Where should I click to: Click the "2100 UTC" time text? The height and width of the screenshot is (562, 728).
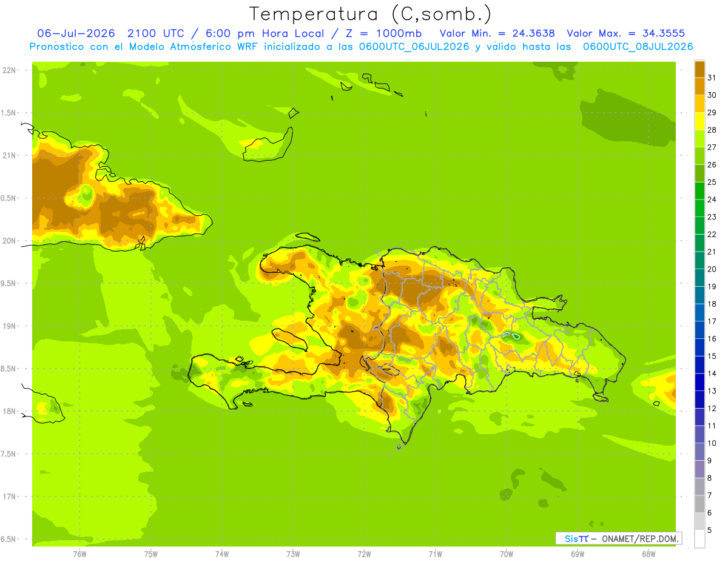(155, 33)
